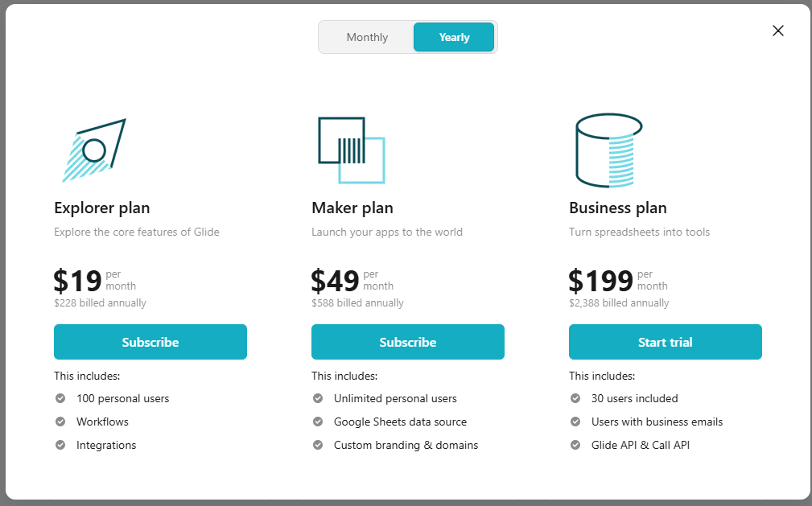Start trial for the Business plan
This screenshot has width=812, height=506.
(665, 341)
